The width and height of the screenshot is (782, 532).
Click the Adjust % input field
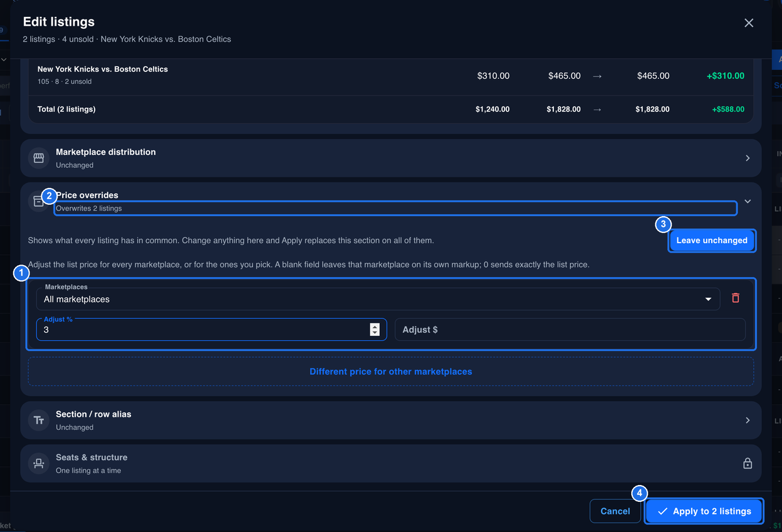coord(211,330)
